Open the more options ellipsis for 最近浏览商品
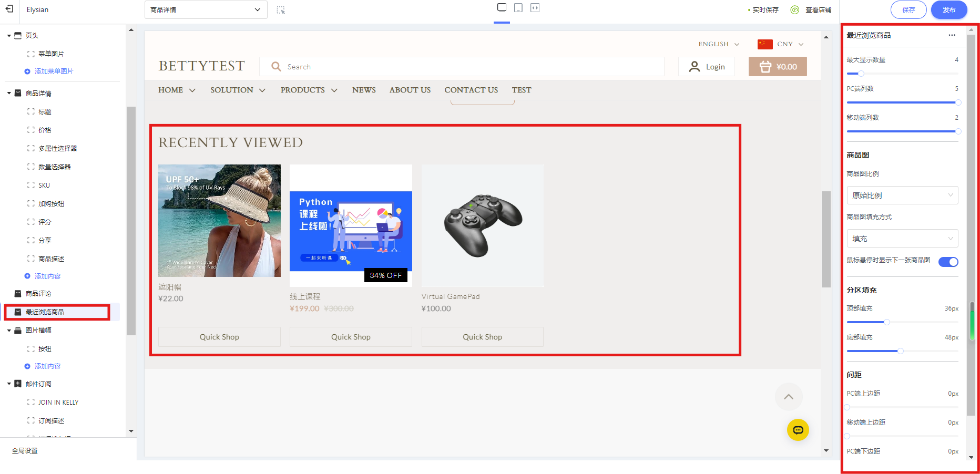980x474 pixels. [952, 35]
